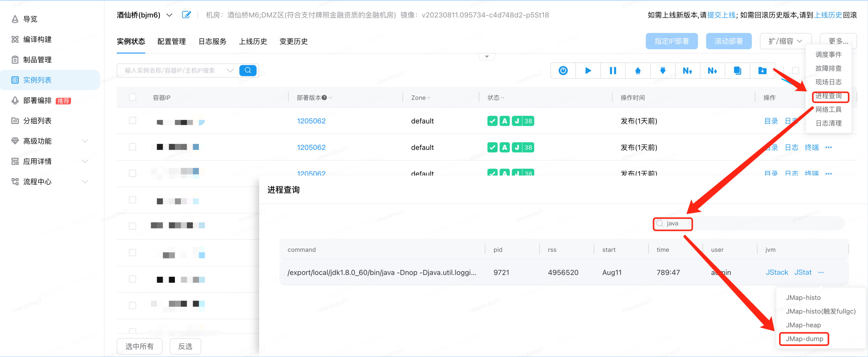Image resolution: width=868 pixels, height=357 pixels.
Task: Click the 编译构建 sidebar icon
Action: 15,39
